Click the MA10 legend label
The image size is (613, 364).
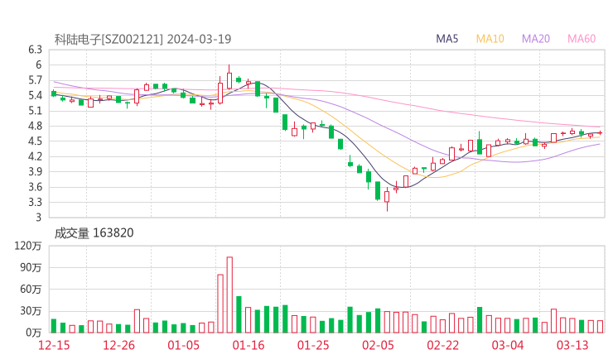[490, 39]
